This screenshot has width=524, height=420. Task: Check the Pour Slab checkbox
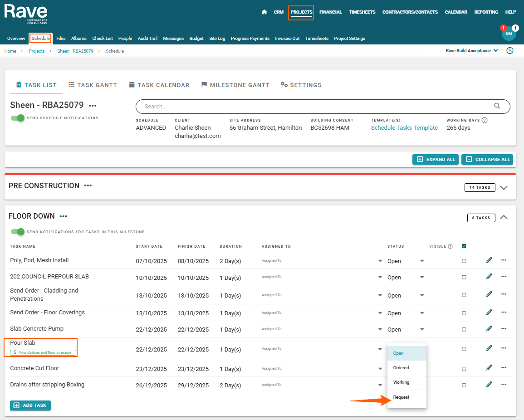(464, 349)
